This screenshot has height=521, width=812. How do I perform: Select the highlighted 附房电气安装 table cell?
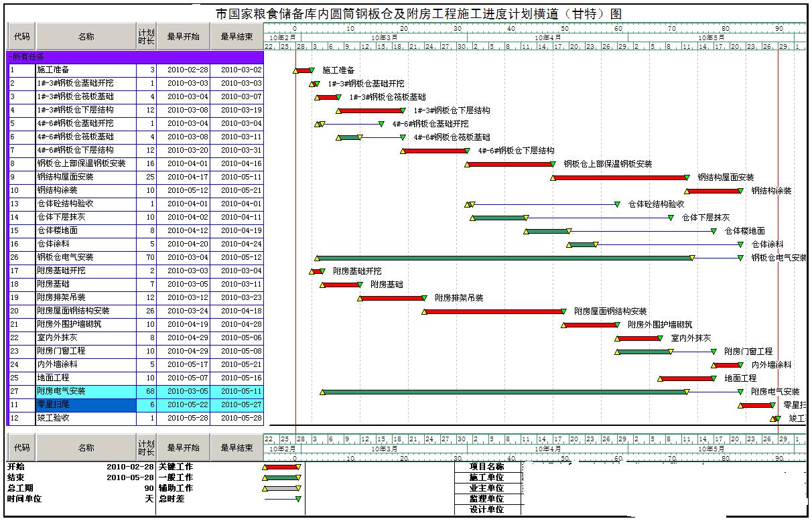pos(86,391)
